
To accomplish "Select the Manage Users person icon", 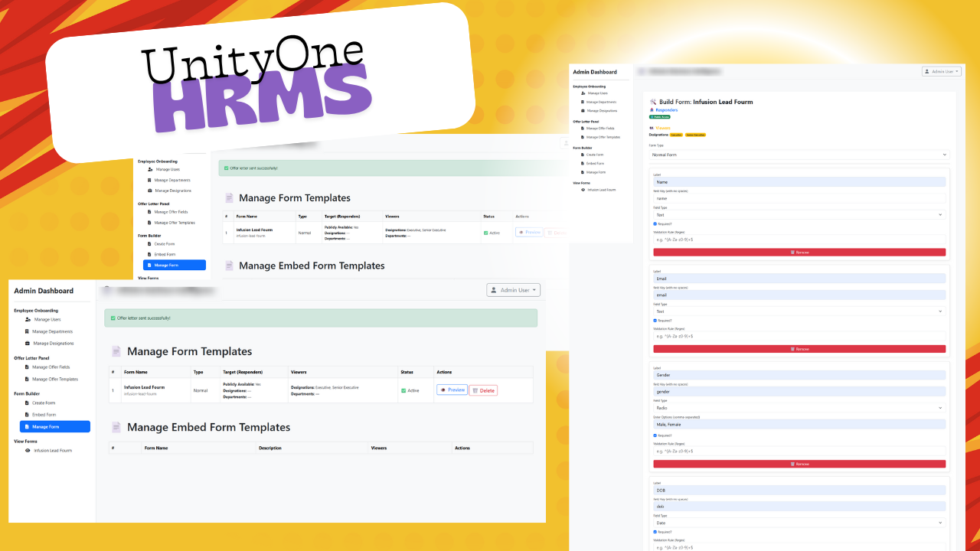I will click(28, 319).
